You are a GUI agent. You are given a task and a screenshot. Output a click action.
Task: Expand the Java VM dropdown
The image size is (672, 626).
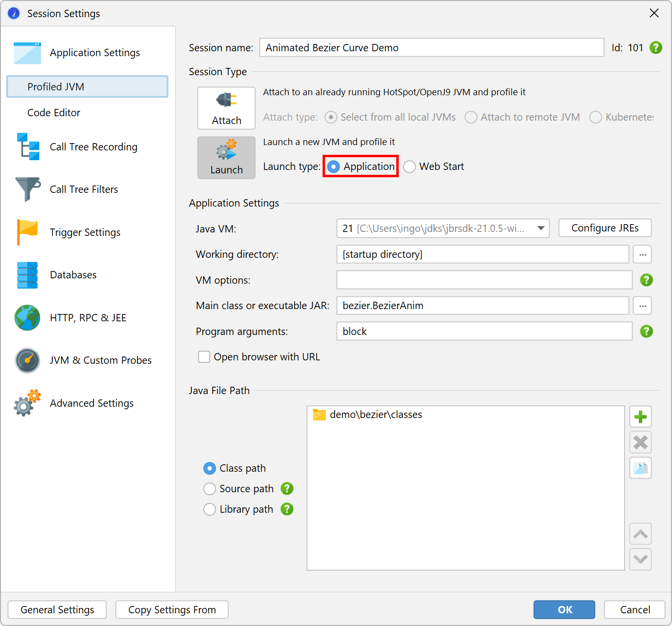(x=541, y=229)
